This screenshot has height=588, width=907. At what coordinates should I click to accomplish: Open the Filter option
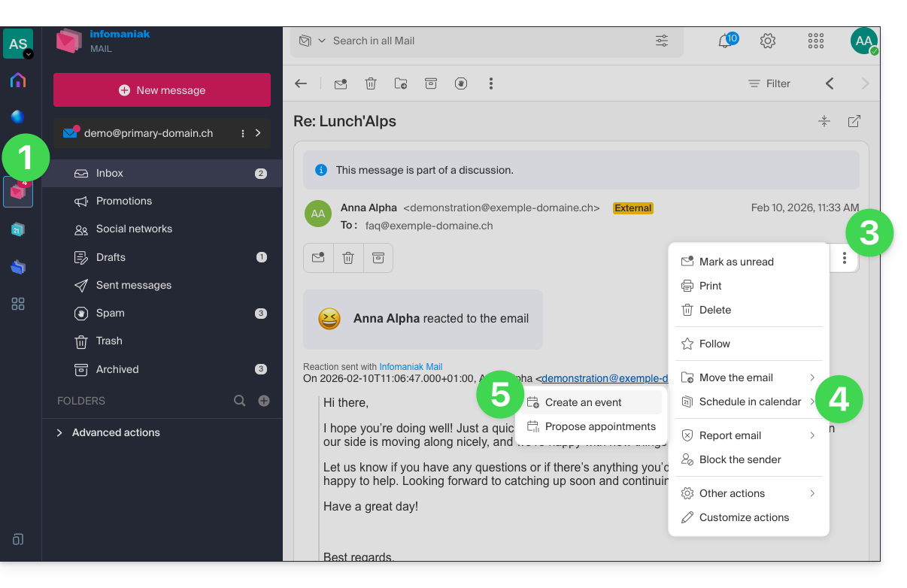pos(769,83)
